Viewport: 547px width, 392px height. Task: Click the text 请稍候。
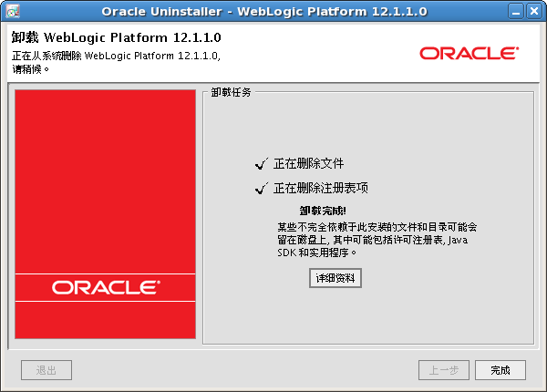coord(31,69)
